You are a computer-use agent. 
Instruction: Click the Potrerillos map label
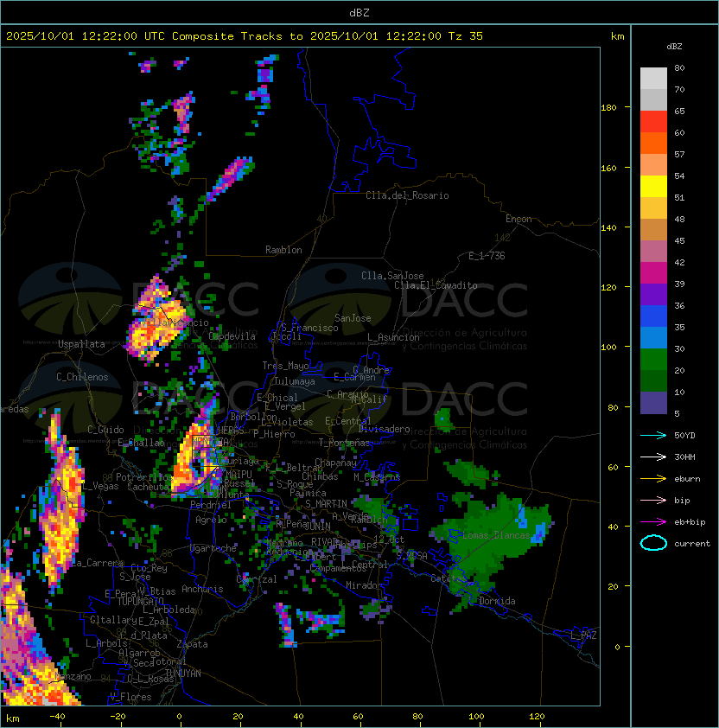point(144,477)
